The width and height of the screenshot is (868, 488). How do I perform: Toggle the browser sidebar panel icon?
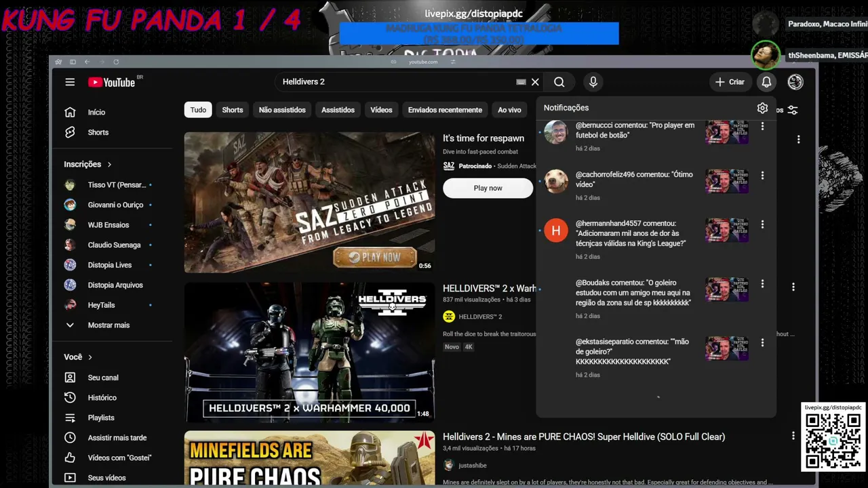click(73, 62)
